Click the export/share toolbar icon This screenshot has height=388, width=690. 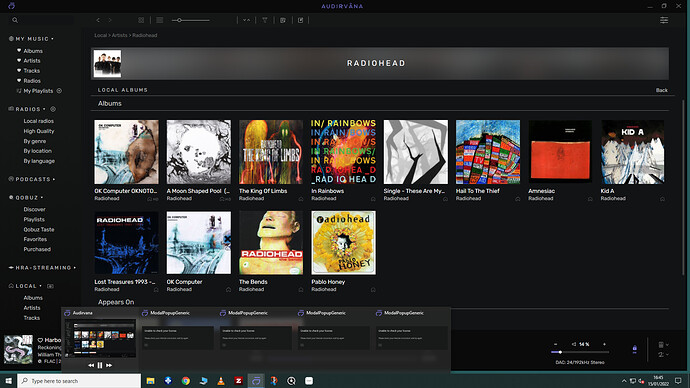coord(301,20)
